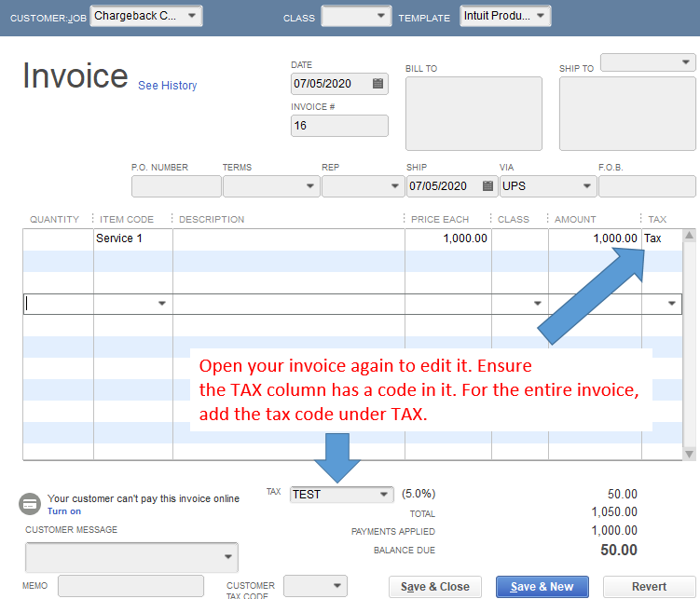
Task: Click the DESCRIPTION column header
Action: [x=212, y=220]
